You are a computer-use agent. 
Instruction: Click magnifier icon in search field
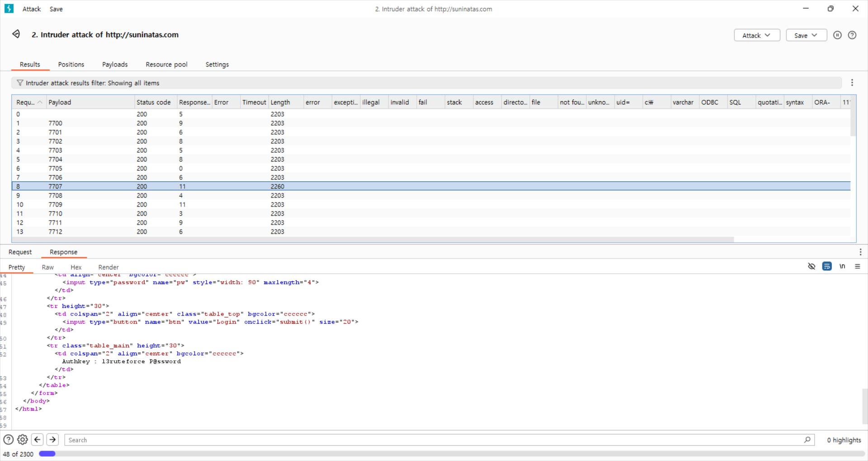[807, 440]
